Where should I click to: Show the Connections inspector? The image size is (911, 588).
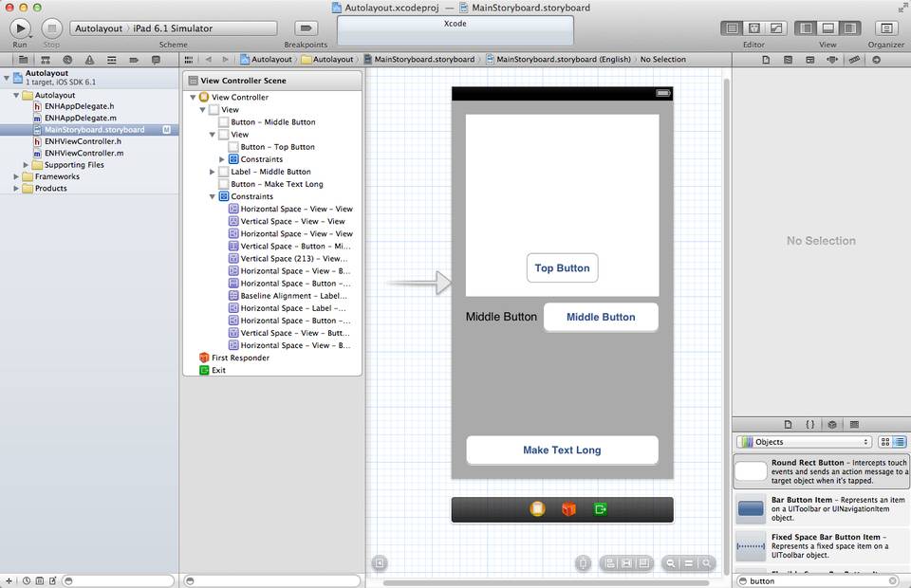click(876, 59)
